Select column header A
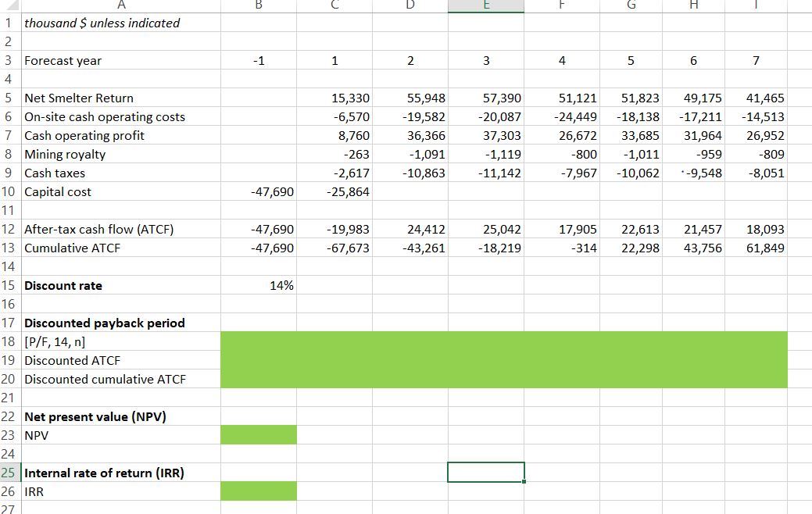Image resolution: width=812 pixels, height=514 pixels. (121, 7)
